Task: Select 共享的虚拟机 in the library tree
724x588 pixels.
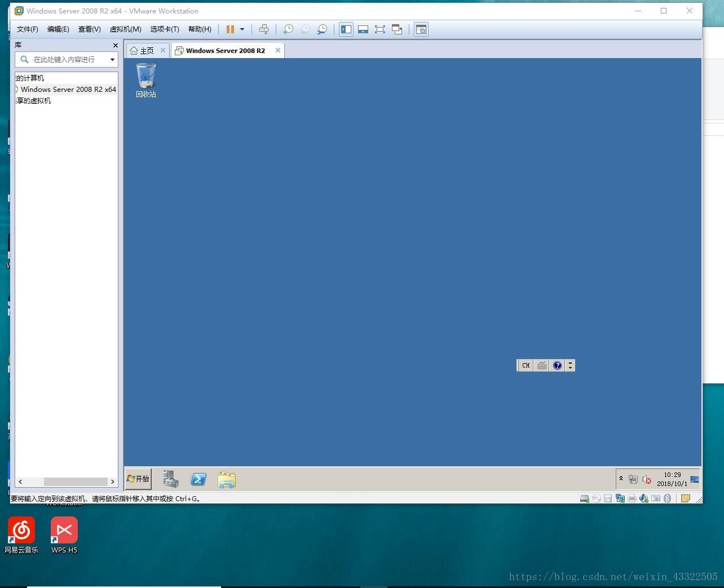Action: click(34, 101)
